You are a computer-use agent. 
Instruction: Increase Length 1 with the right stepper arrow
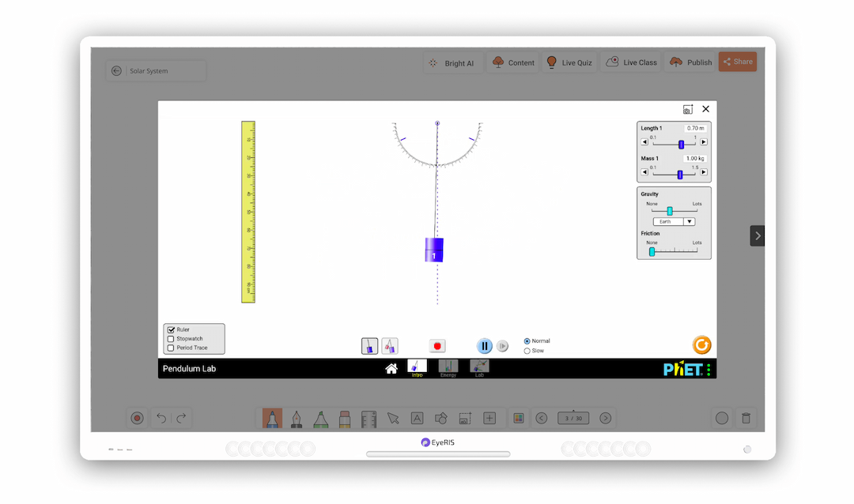click(703, 142)
